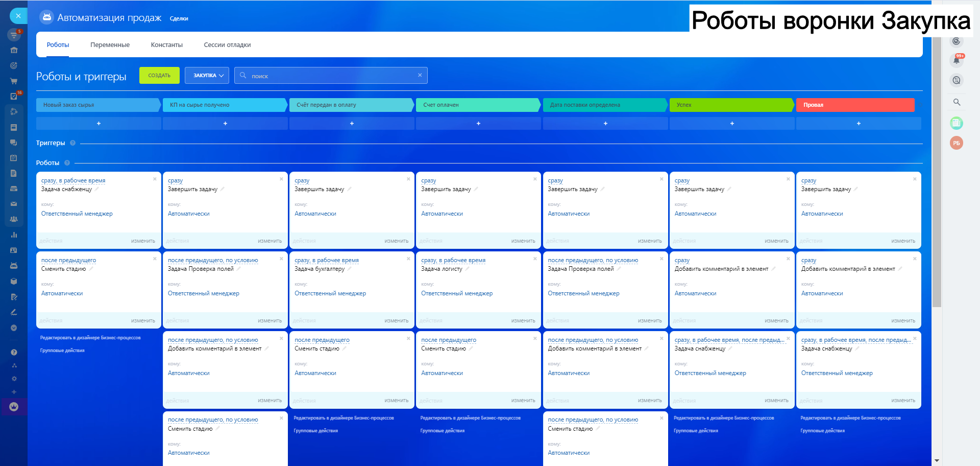Open the robot icon in the left sidebar
980x466 pixels.
point(14,266)
